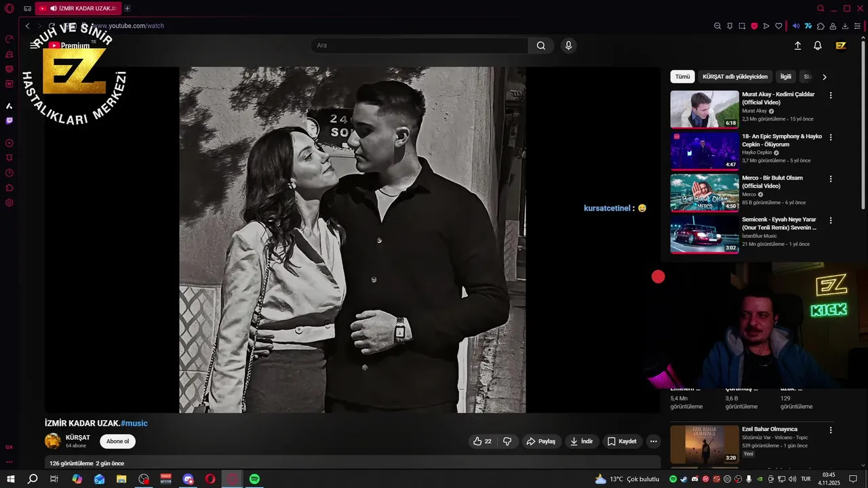Open File Explorer from taskbar
The width and height of the screenshot is (868, 488).
tap(121, 479)
